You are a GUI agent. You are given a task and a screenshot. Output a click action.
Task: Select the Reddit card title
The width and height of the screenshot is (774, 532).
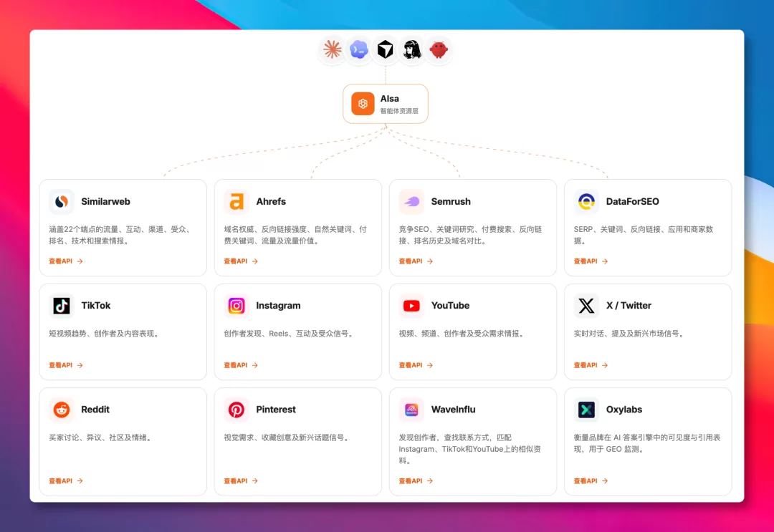click(x=95, y=410)
